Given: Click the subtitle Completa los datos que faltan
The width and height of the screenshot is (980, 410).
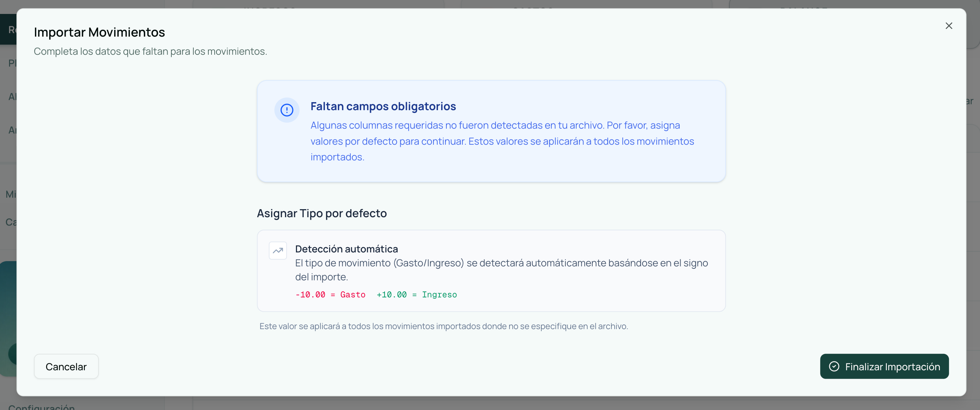Looking at the screenshot, I should click(150, 51).
